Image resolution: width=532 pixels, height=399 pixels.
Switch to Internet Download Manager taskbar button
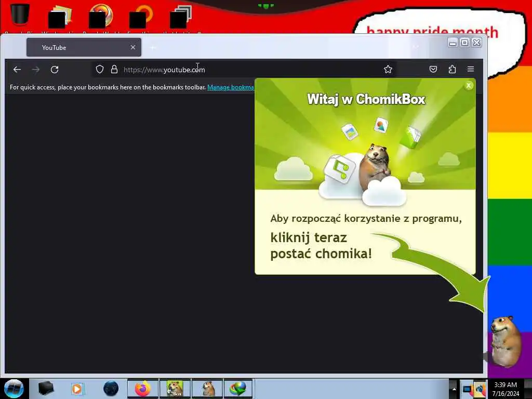point(238,389)
